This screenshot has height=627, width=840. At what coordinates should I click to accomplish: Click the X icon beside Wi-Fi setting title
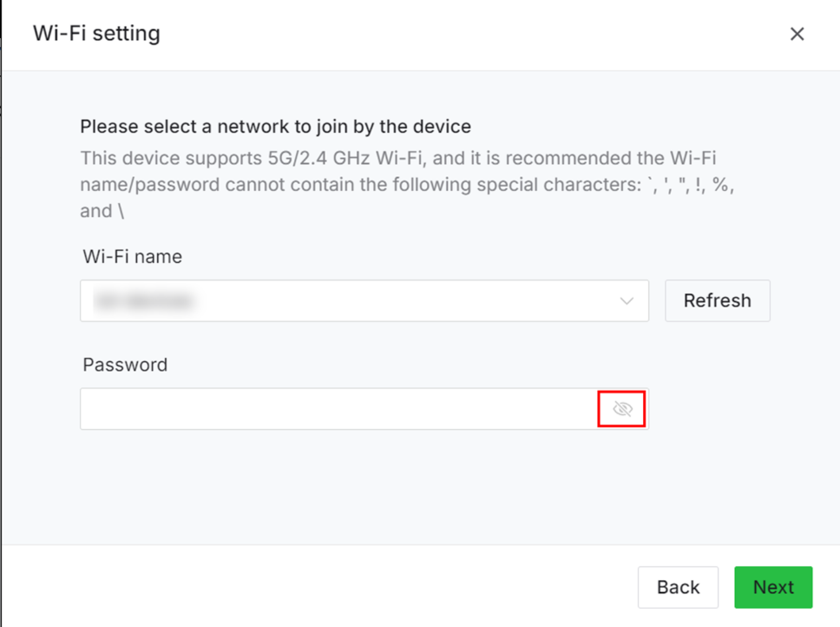[x=797, y=34]
